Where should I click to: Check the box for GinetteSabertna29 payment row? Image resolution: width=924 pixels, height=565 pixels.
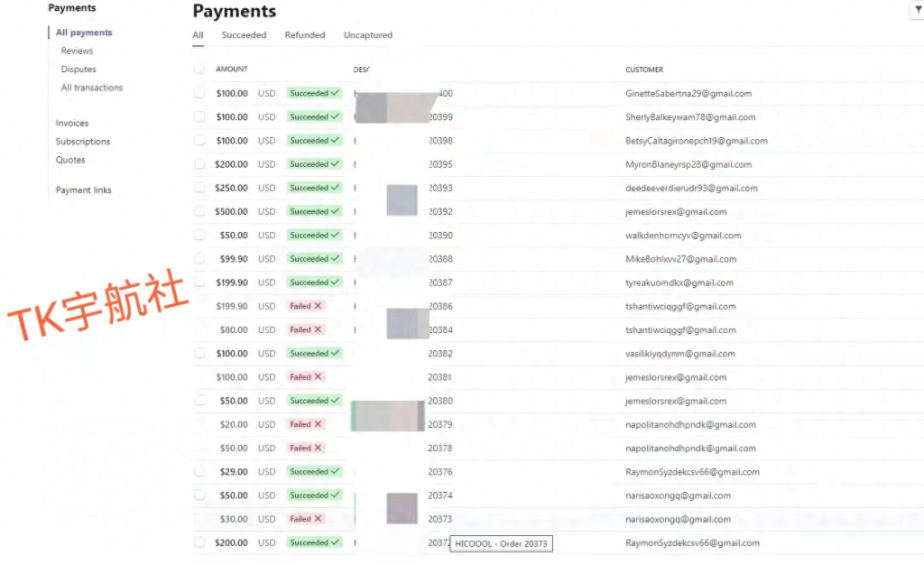[199, 93]
